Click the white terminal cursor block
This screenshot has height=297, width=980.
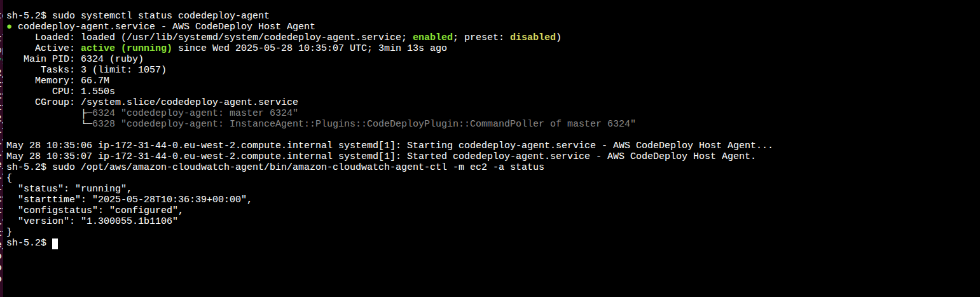pos(55,243)
